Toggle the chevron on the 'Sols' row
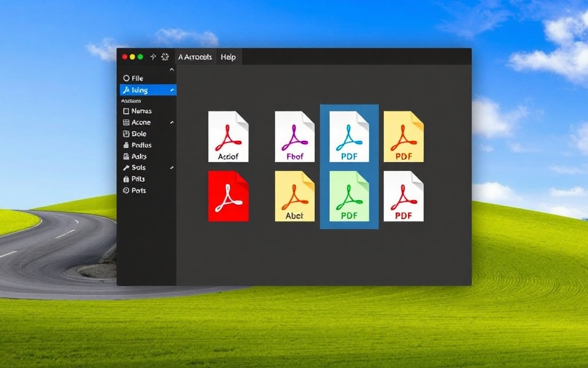The image size is (588, 368). coord(172,167)
